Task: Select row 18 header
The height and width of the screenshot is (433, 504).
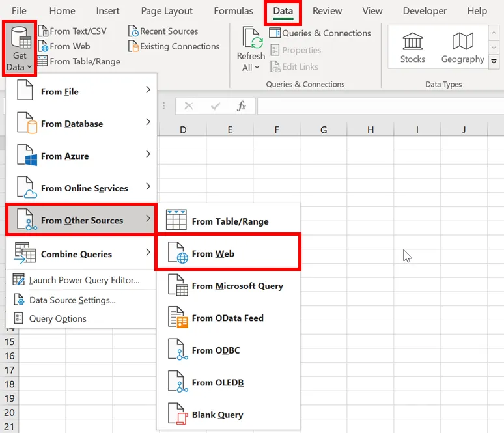Action: pyautogui.click(x=9, y=384)
